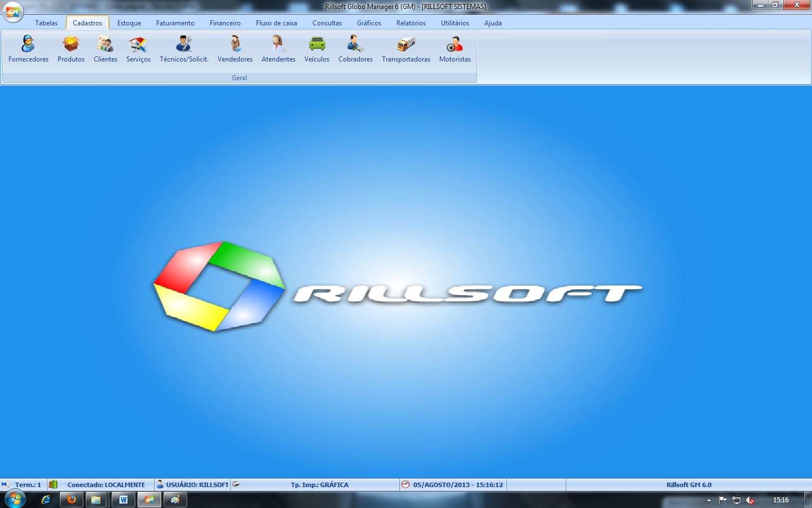Open the Vendedores cadastro
Screen dimensions: 812x508
tap(235, 48)
